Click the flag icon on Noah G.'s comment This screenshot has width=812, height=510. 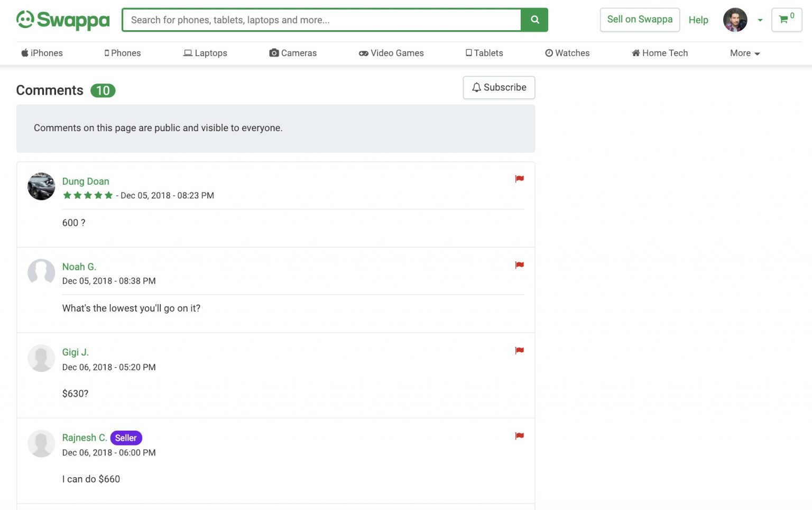click(x=519, y=265)
